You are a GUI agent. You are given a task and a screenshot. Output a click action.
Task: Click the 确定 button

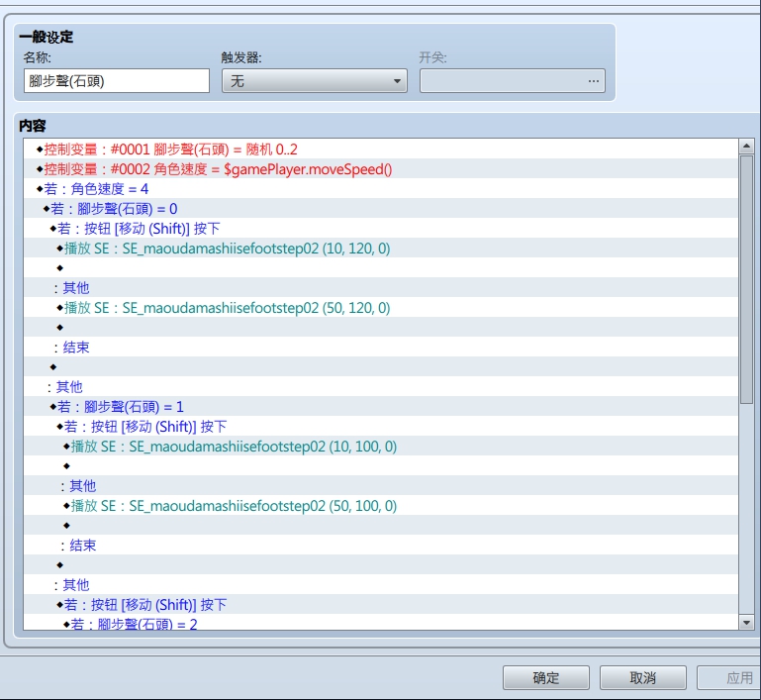546,677
